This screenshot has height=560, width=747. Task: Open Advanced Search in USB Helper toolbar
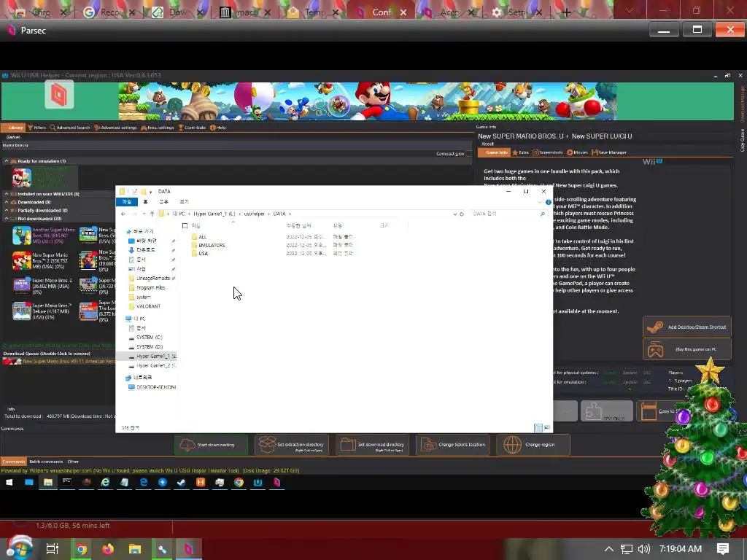click(x=70, y=128)
